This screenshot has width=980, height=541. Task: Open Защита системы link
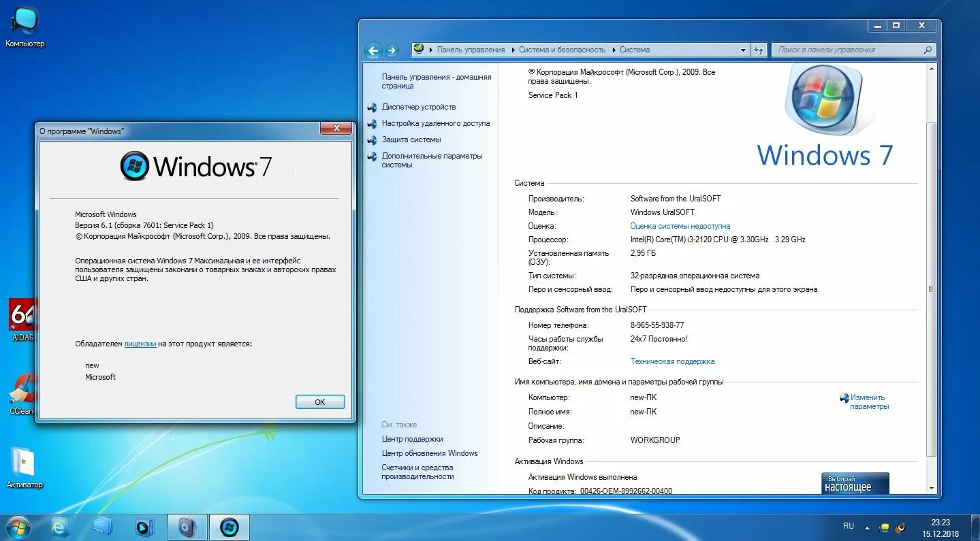411,140
